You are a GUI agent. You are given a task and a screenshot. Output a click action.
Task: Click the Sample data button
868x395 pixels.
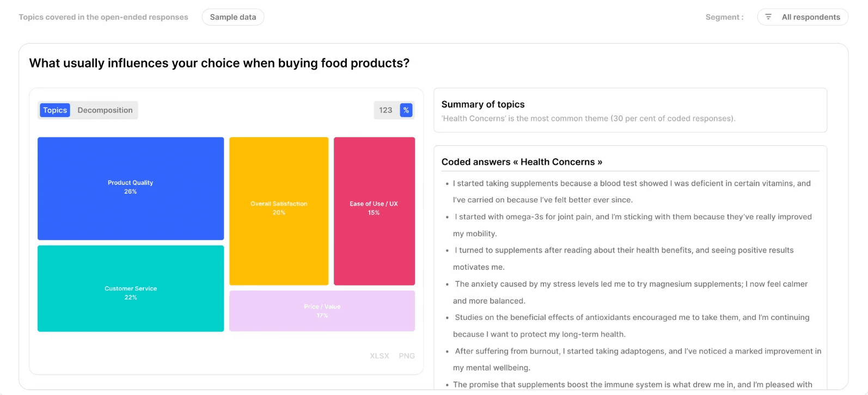(233, 17)
